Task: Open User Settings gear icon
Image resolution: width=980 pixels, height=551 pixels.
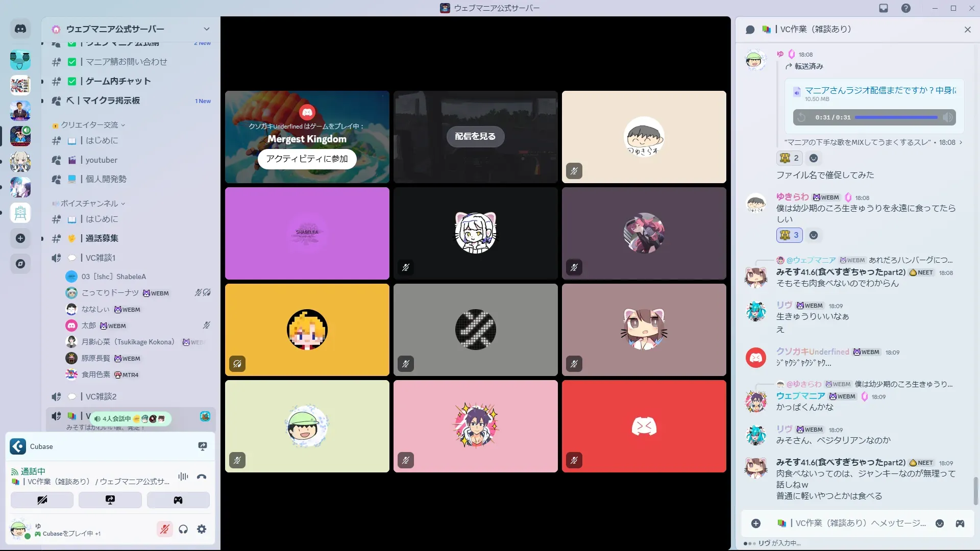Action: [202, 529]
